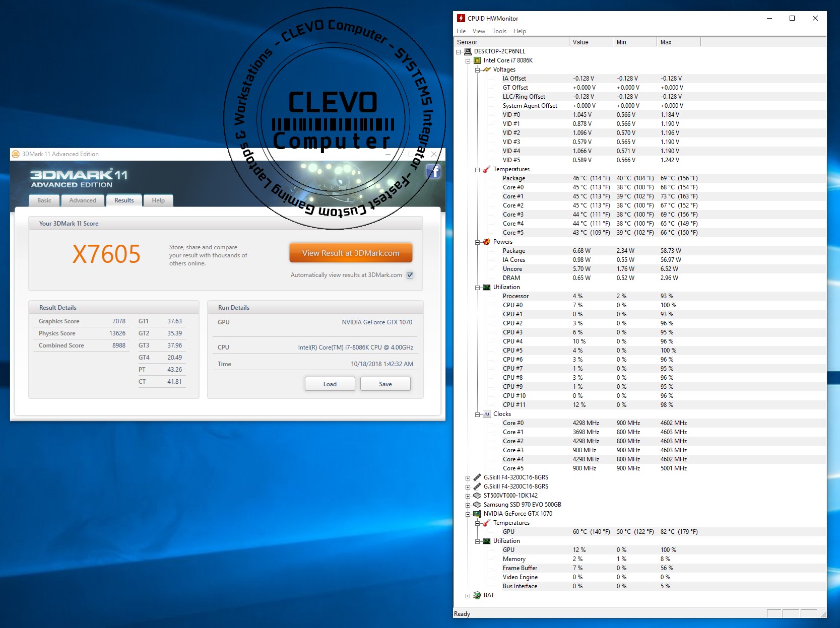This screenshot has height=628, width=840.
Task: Click the Combined Score value 8988
Action: coord(119,345)
